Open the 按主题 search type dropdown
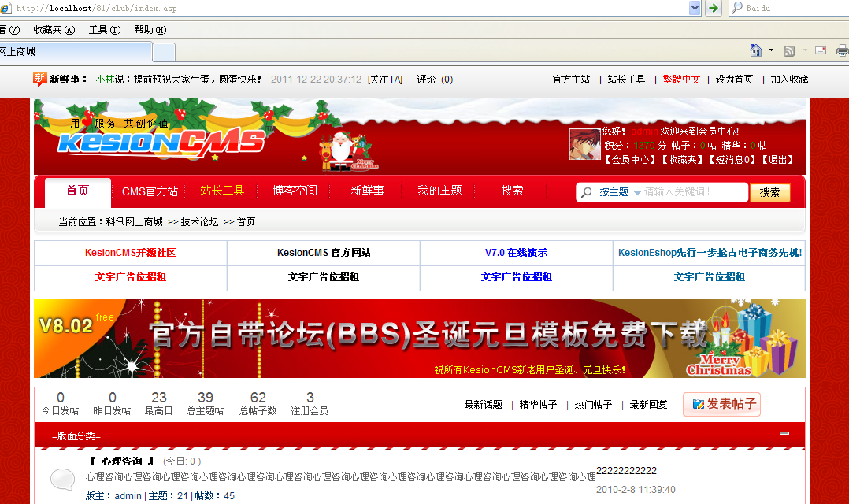Viewport: 849px width, 504px height. click(636, 192)
